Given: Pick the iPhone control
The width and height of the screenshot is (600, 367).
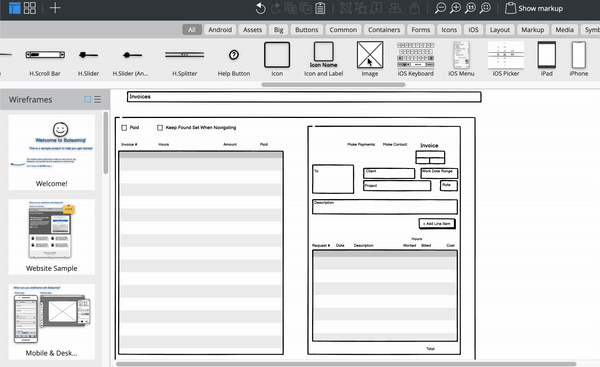Looking at the screenshot, I should tap(579, 59).
